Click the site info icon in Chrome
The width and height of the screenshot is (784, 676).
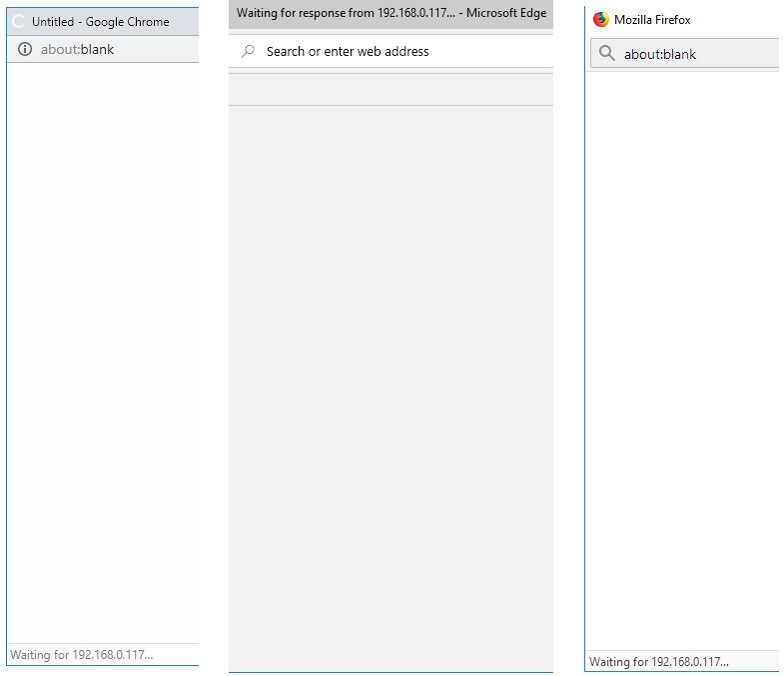(x=25, y=49)
